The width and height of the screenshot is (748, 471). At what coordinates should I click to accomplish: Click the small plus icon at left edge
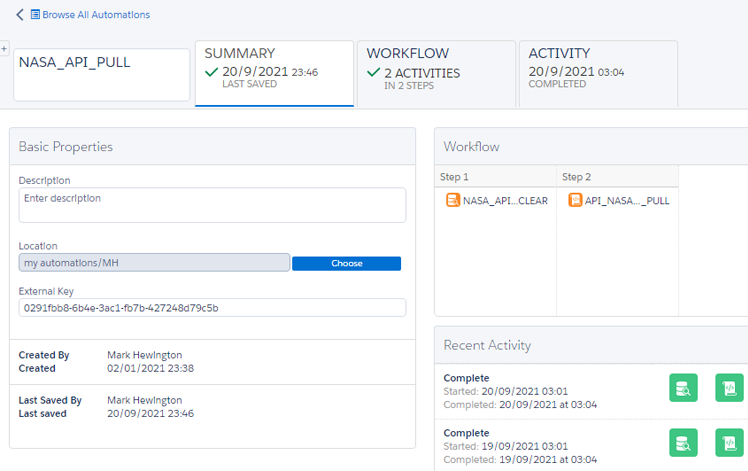tap(4, 49)
